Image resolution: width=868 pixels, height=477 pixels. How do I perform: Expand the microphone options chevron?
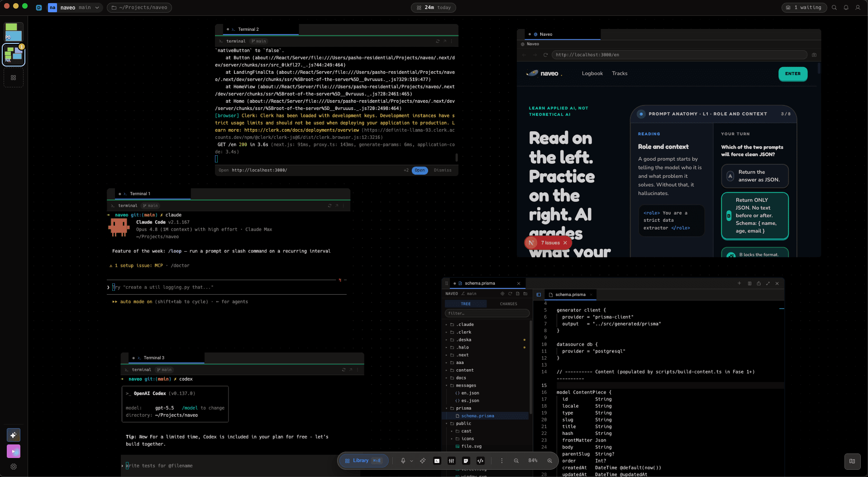[x=411, y=461]
